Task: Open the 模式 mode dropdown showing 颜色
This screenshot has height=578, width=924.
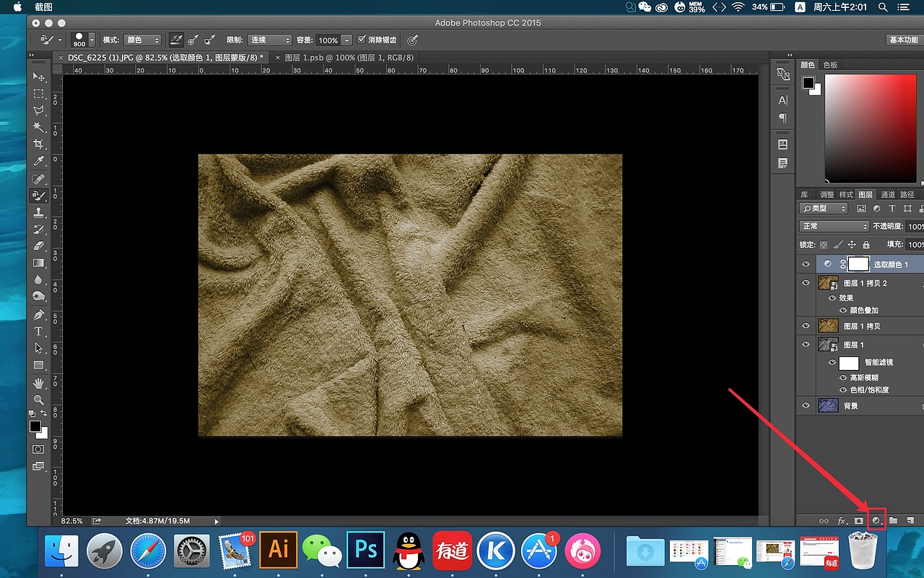Action: click(x=142, y=40)
